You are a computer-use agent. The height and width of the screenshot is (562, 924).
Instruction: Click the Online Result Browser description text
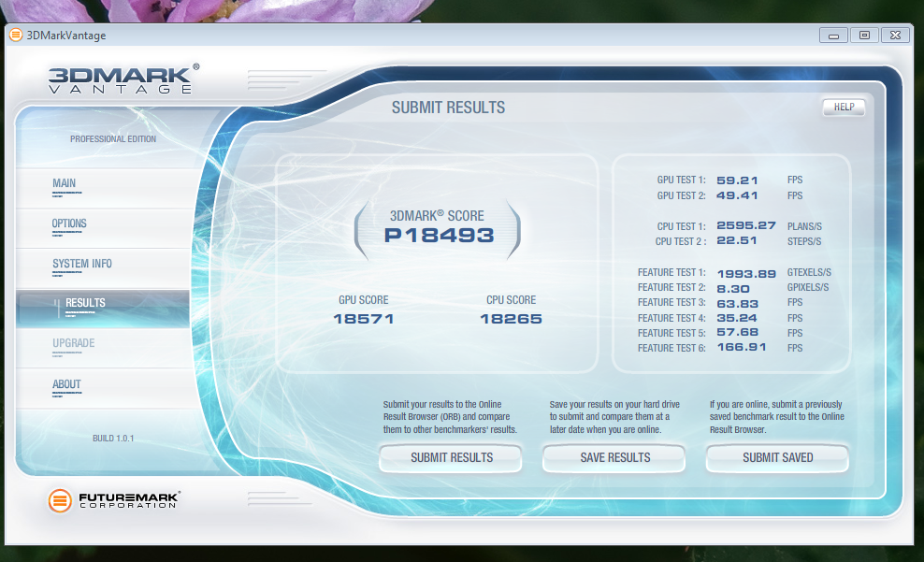point(450,417)
